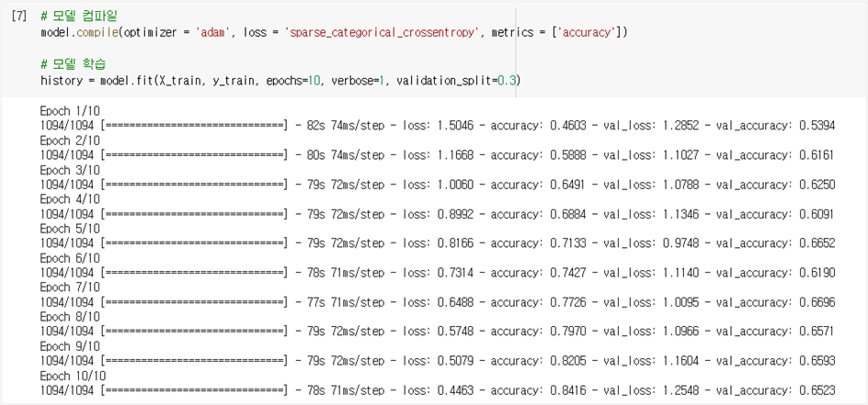Screen dimensions: 868x405
Task: Click the 'Epoch 4/10' output line
Action: click(70, 199)
